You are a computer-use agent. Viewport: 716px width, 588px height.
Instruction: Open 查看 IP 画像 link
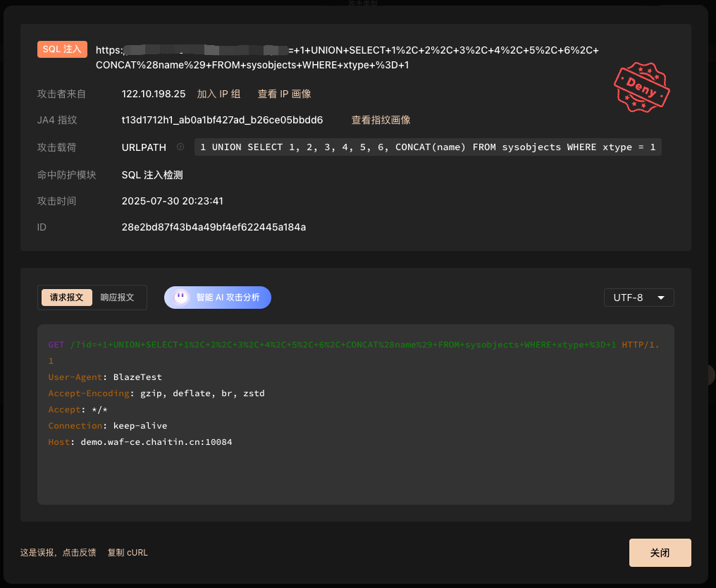point(284,94)
